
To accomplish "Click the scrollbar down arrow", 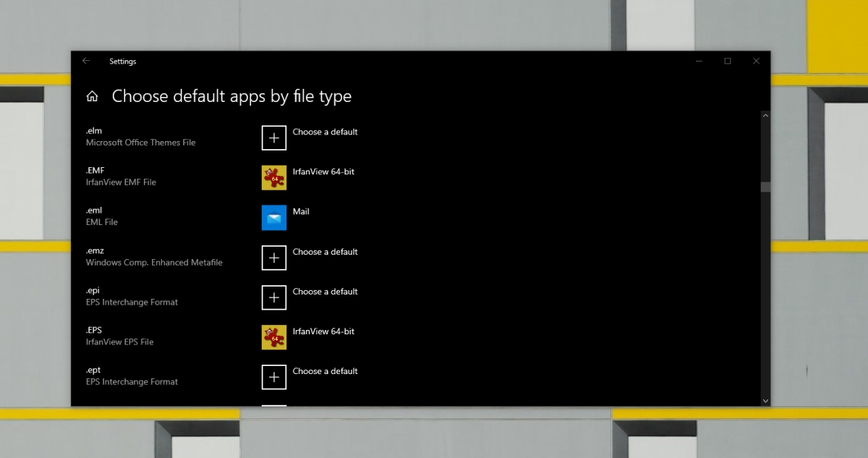I will (765, 400).
